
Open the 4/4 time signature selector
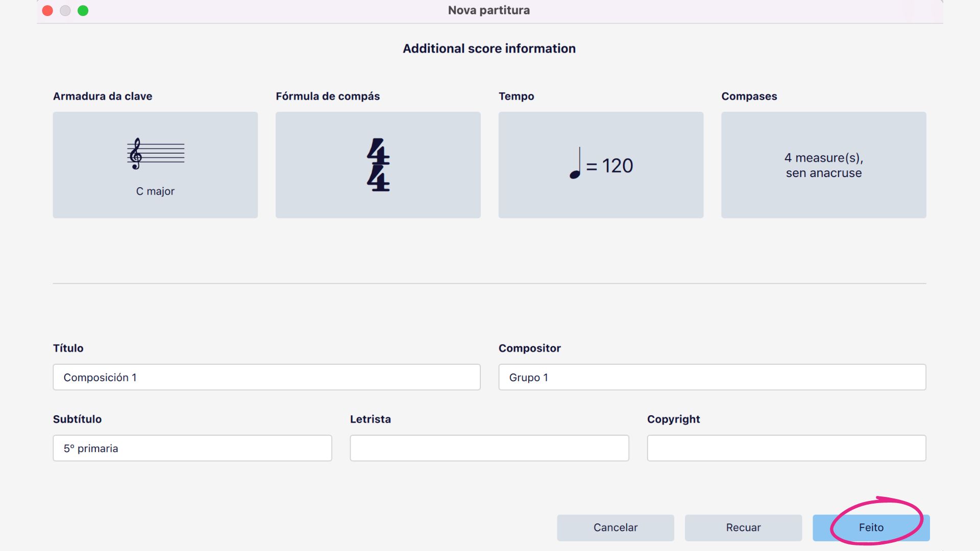coord(378,165)
